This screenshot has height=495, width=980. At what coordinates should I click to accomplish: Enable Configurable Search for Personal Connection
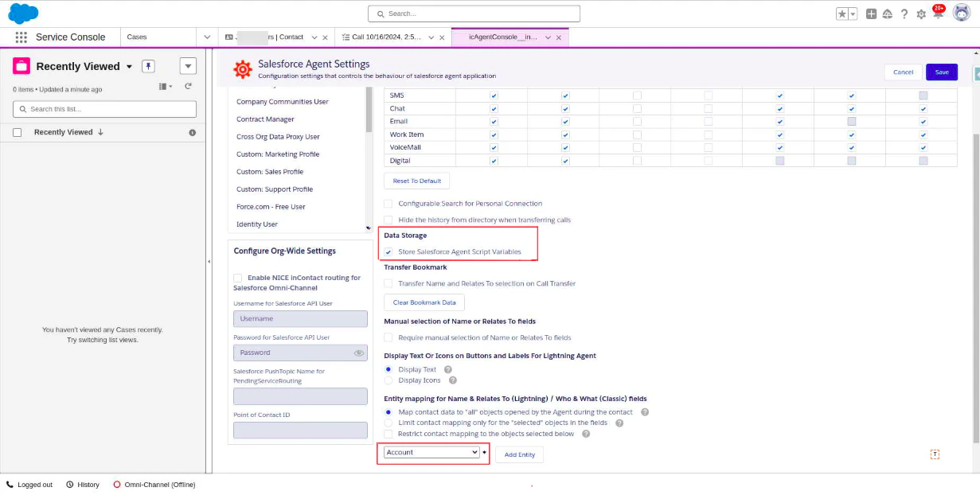pyautogui.click(x=388, y=203)
